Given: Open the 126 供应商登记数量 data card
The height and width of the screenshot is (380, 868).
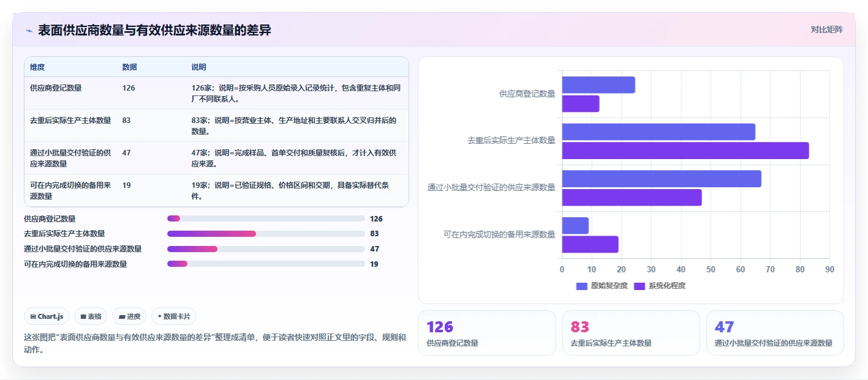Looking at the screenshot, I should tap(487, 333).
